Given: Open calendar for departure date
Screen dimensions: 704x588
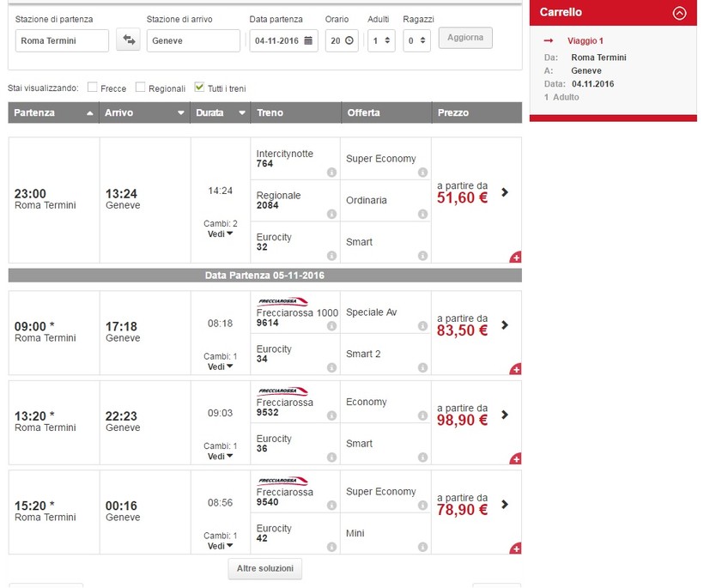Looking at the screenshot, I should [x=309, y=40].
